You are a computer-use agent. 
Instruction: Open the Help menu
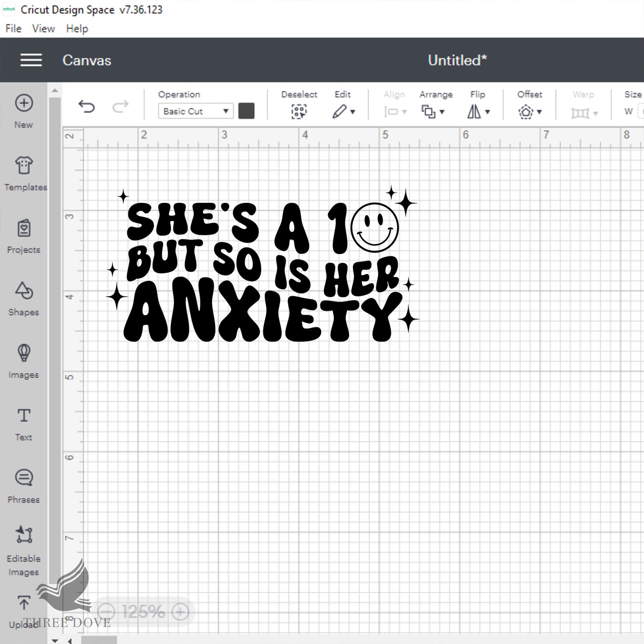coord(77,29)
